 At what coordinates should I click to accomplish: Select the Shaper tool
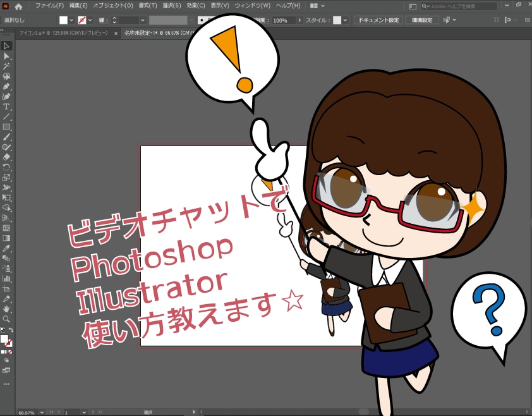pyautogui.click(x=6, y=147)
